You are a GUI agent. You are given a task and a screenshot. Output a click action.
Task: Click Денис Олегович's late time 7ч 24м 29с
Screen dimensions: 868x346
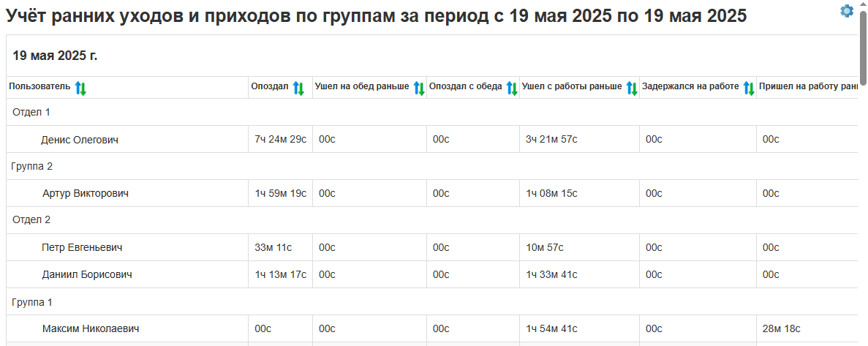click(x=280, y=140)
